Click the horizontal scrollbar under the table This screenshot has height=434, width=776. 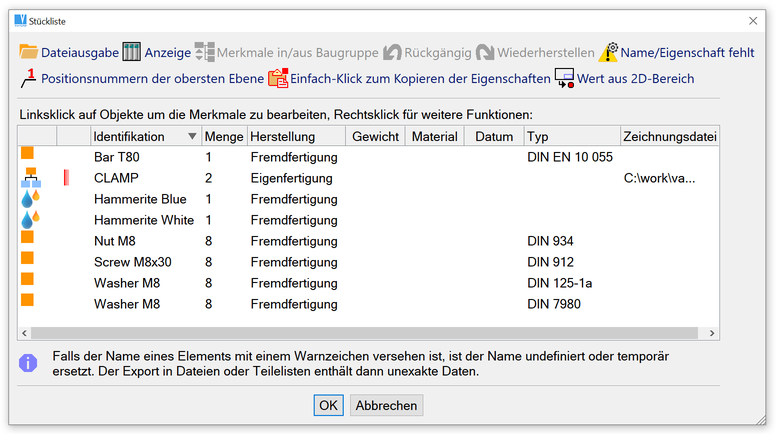(x=360, y=333)
